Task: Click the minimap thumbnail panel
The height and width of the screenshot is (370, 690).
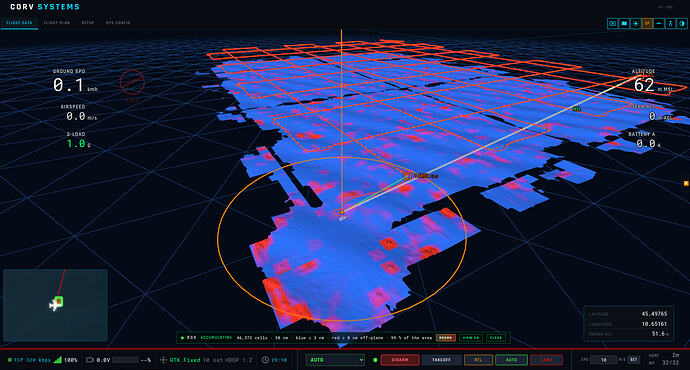Action: tap(55, 305)
